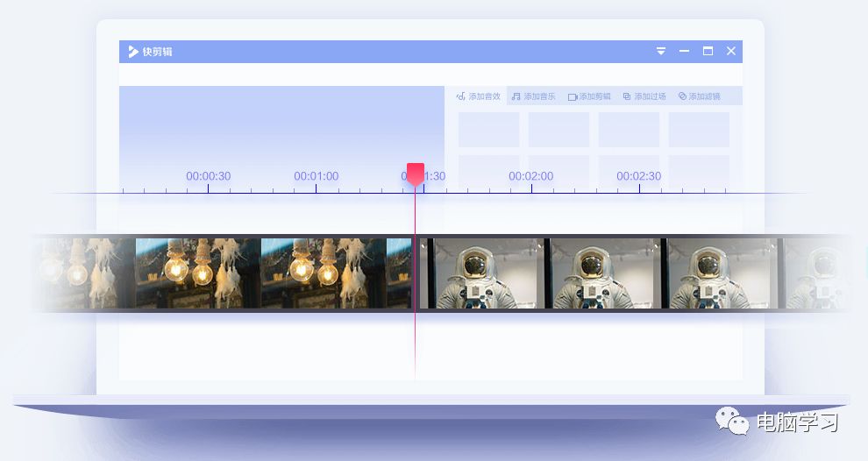Go to the 添加过场 transitions tab
The width and height of the screenshot is (868, 461).
[644, 96]
